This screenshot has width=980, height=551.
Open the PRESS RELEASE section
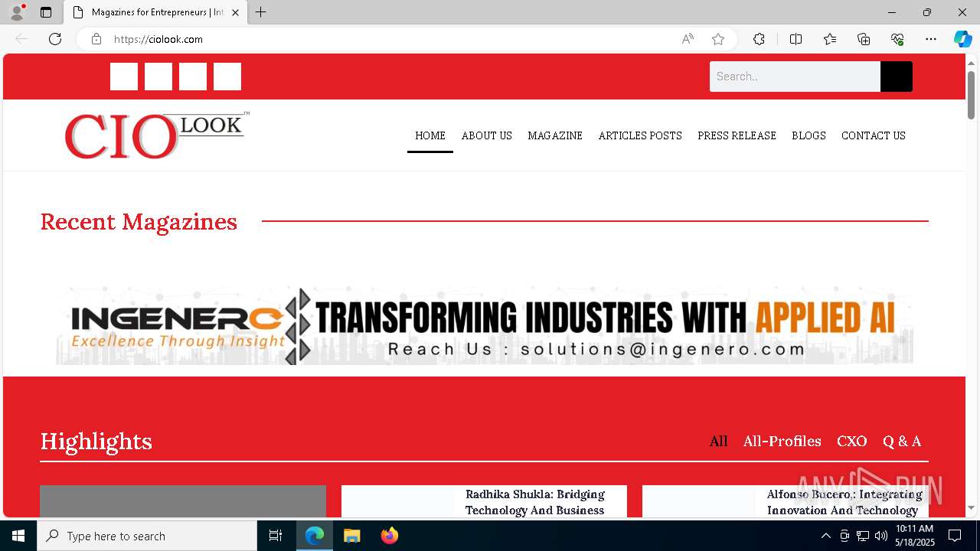[x=737, y=135]
